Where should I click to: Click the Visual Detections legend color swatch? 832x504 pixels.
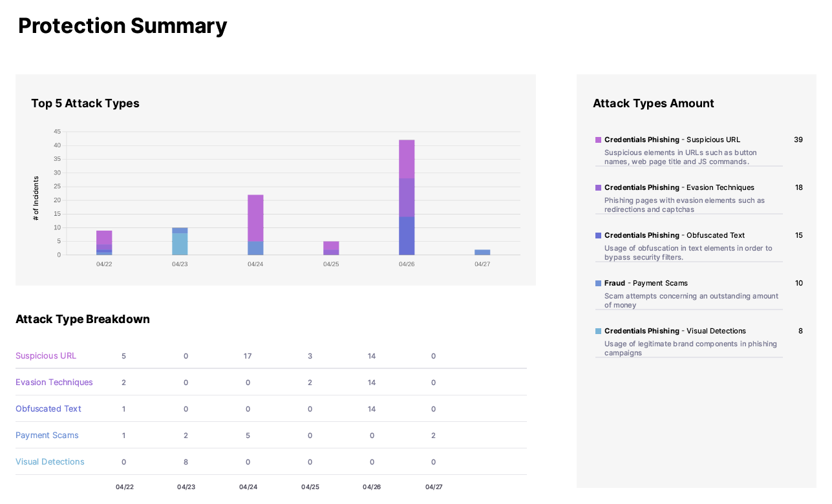pyautogui.click(x=598, y=331)
